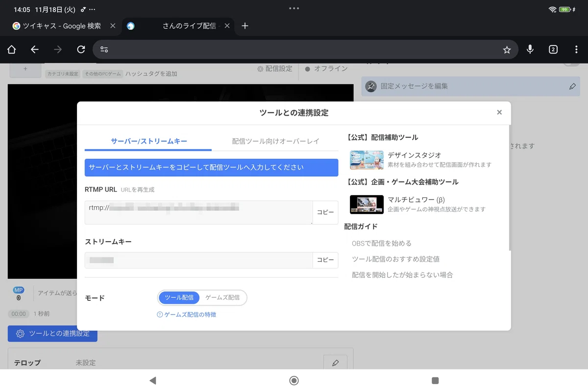Screen dimensions: 588x392
Task: Click カテゴリ未設定 tag
Action: click(63, 74)
